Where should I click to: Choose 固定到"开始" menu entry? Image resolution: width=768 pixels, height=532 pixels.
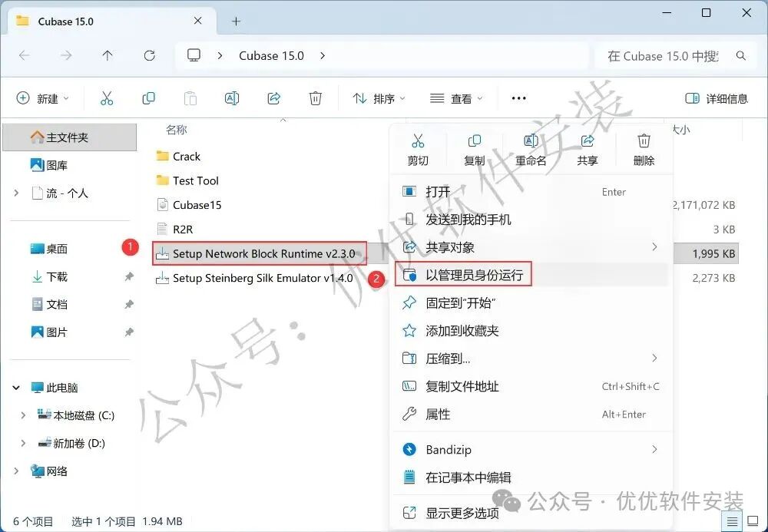pyautogui.click(x=531, y=303)
